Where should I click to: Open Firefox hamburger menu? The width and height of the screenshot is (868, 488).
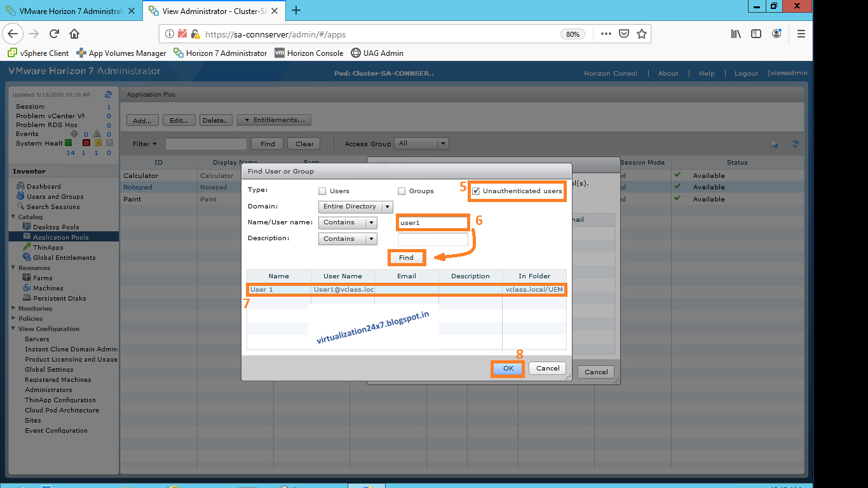click(x=801, y=34)
